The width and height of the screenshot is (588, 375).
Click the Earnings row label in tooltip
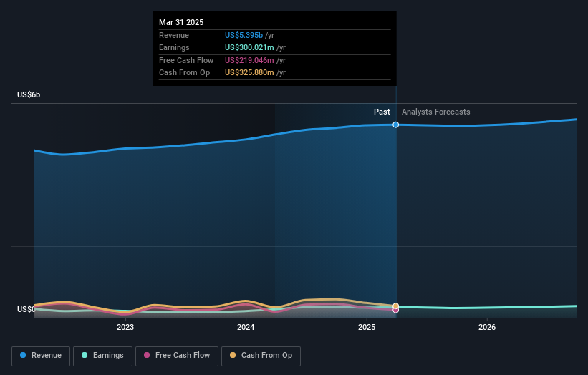174,47
